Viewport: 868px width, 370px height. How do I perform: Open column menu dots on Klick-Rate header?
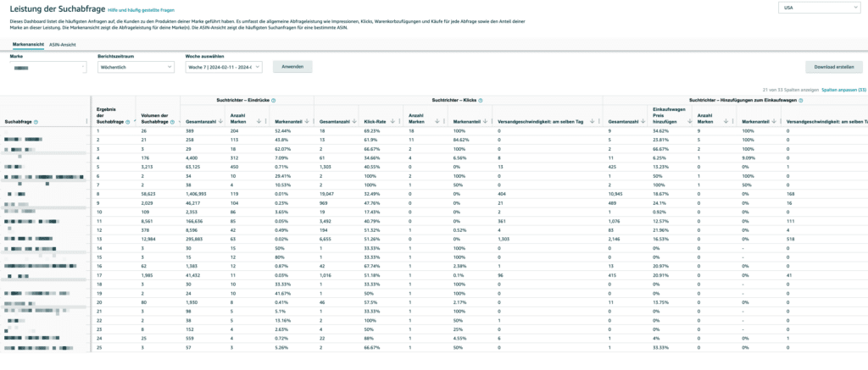[399, 121]
